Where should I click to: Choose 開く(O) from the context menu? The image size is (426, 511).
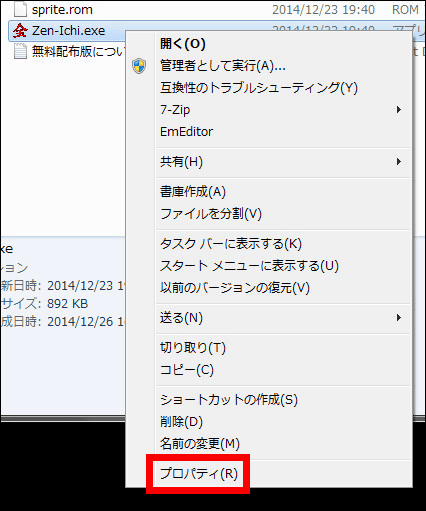[x=183, y=44]
